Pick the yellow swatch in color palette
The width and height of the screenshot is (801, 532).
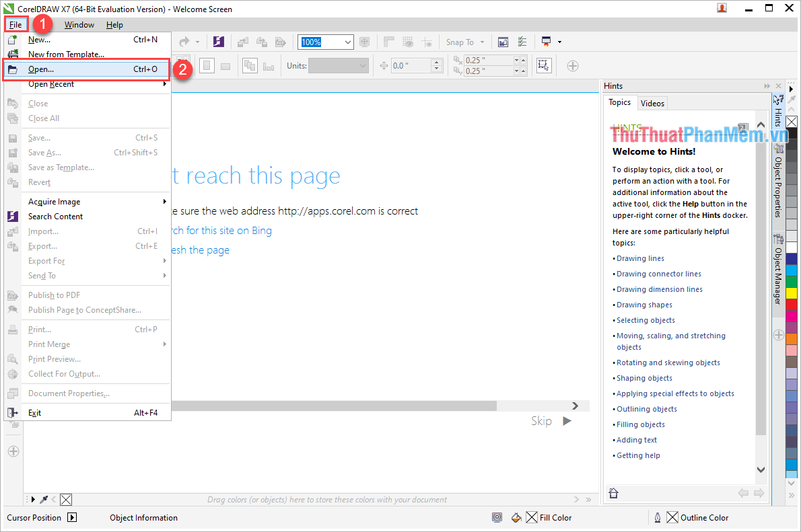point(792,293)
